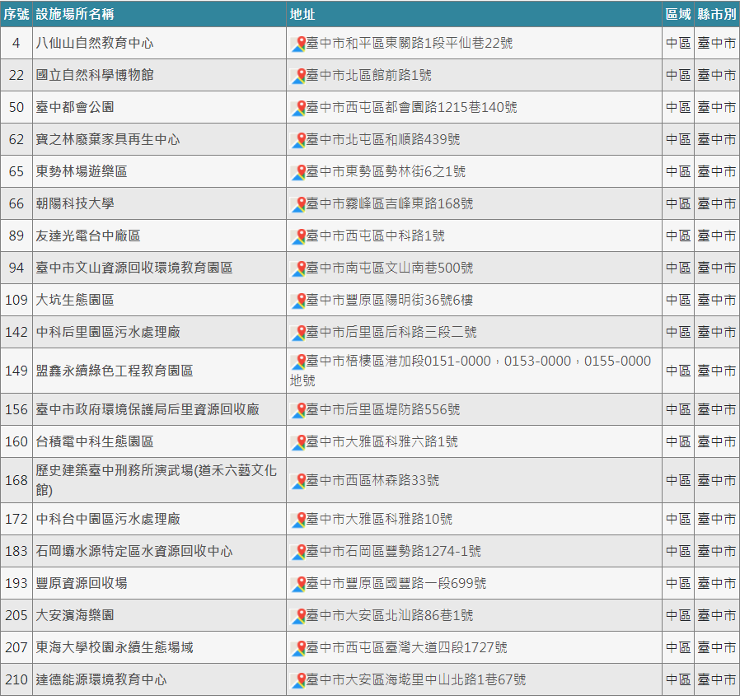
Task: Click 中科后里園區污水處理廠 name
Action: tap(108, 332)
